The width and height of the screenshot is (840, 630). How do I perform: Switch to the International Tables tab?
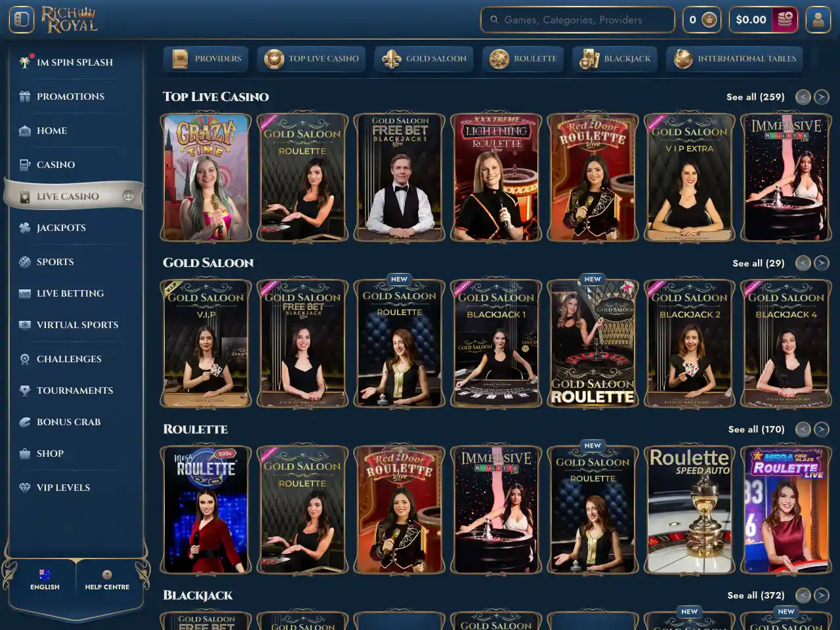pyautogui.click(x=734, y=58)
